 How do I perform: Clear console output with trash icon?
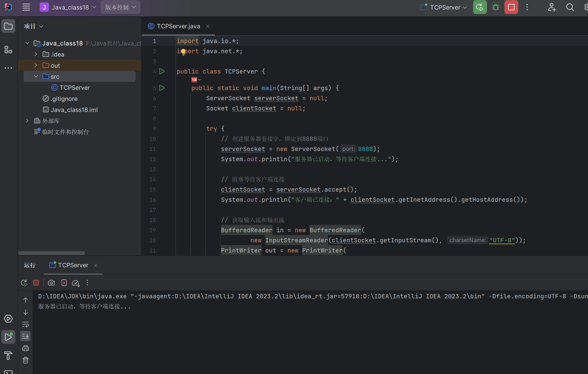point(26,360)
